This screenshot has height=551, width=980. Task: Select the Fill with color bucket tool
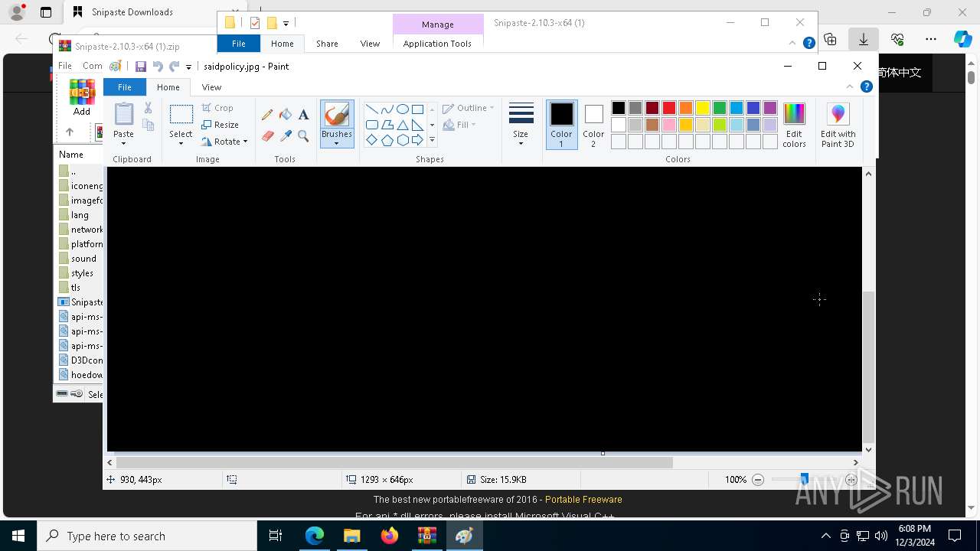point(286,115)
